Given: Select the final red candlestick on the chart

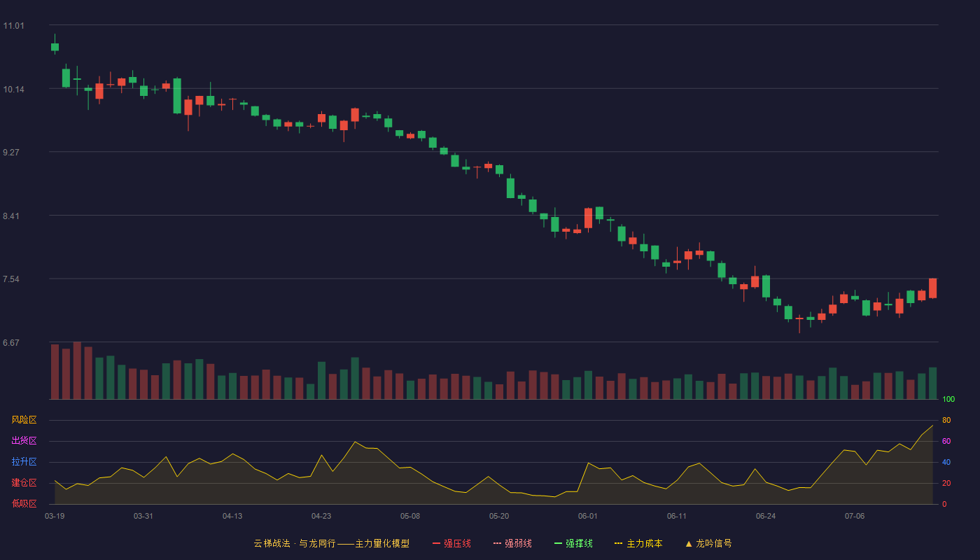Looking at the screenshot, I should 932,288.
